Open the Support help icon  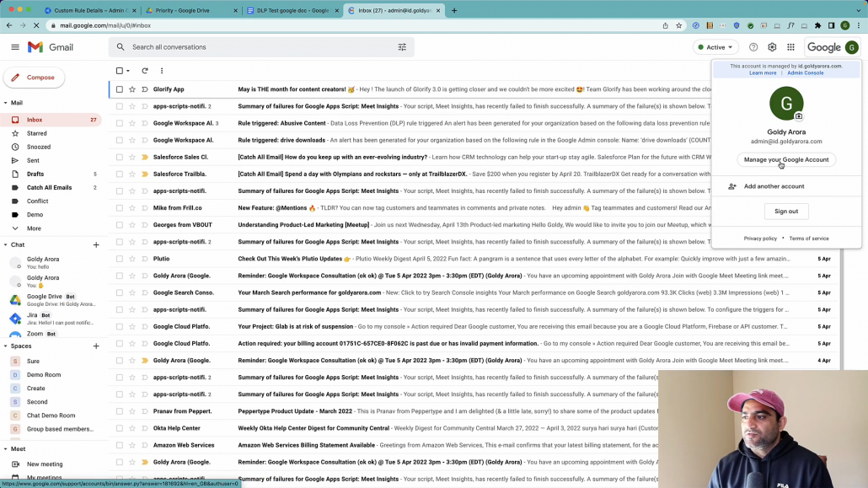point(753,47)
